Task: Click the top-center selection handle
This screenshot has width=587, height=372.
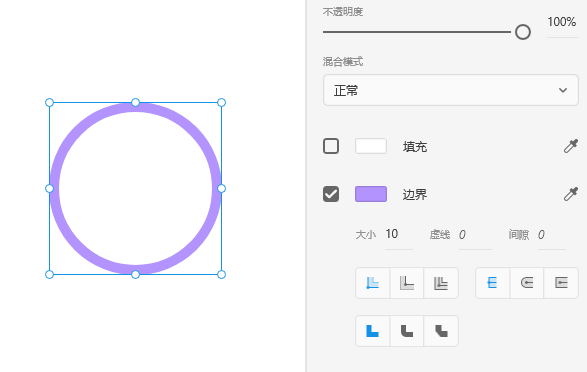Action: 136,103
